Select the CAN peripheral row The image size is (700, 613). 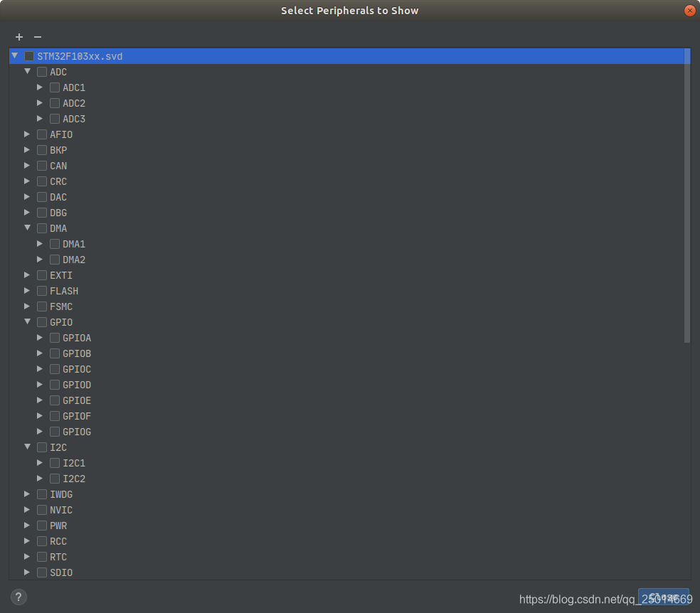[x=58, y=165]
